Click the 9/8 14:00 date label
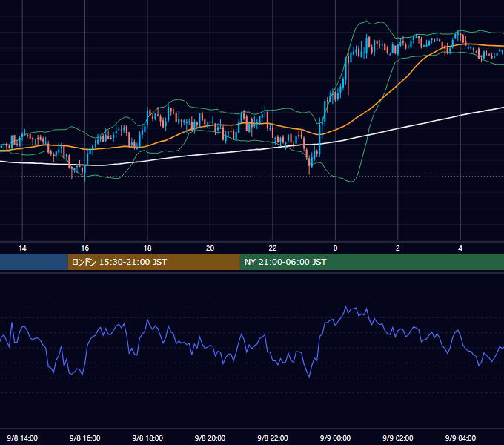The height and width of the screenshot is (445, 504). pos(22,438)
